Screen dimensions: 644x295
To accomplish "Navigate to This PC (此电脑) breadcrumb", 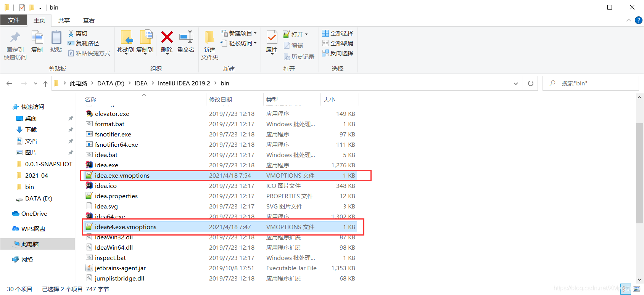I will coord(79,83).
